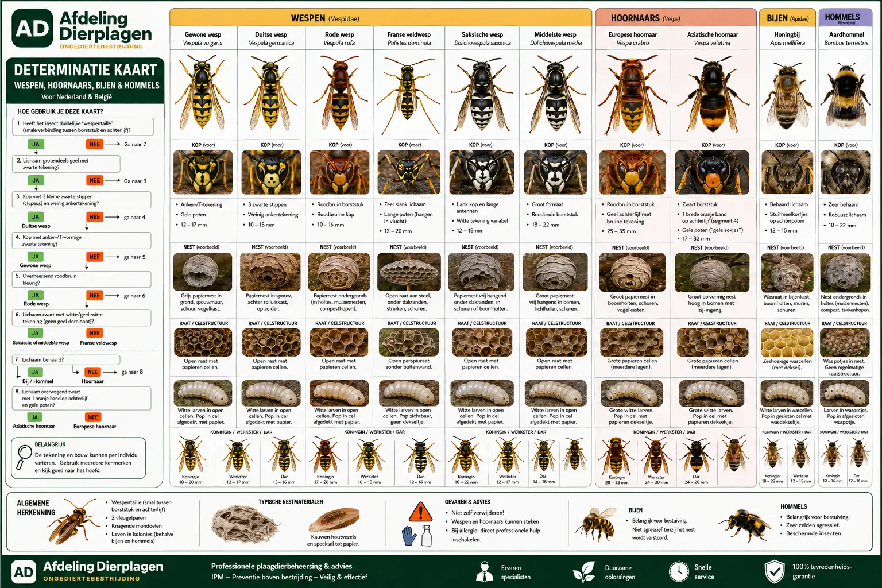Click the tevredenheidsgarantie shield checkmark icon

(x=775, y=572)
